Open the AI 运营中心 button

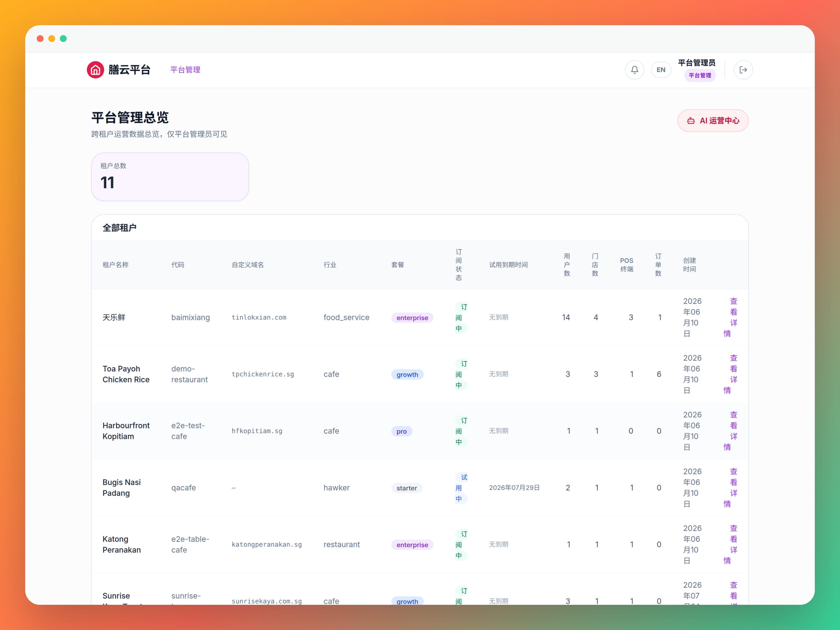coord(713,121)
